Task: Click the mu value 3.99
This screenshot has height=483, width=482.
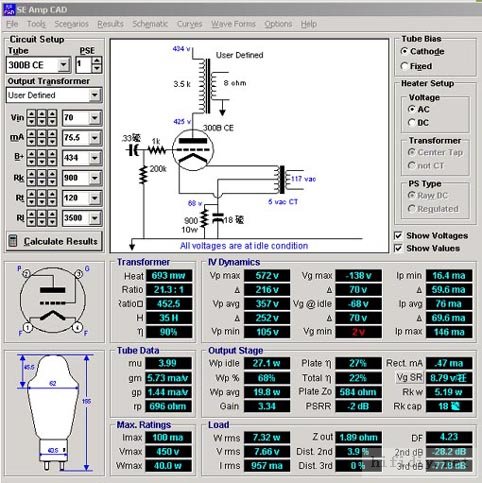Action: tap(169, 363)
